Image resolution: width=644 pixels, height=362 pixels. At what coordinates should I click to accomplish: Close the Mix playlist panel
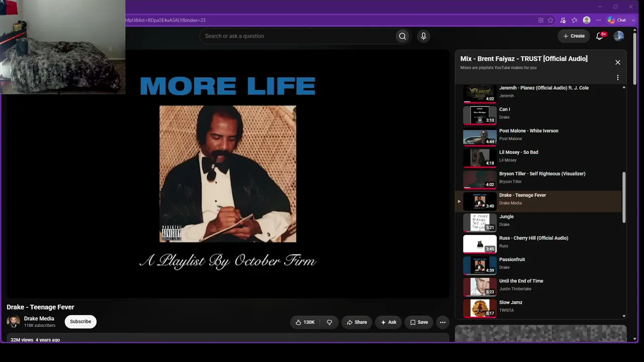click(x=618, y=62)
